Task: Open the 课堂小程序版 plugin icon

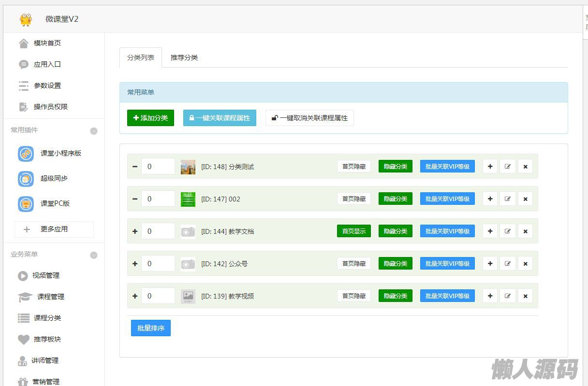Action: tap(26, 154)
